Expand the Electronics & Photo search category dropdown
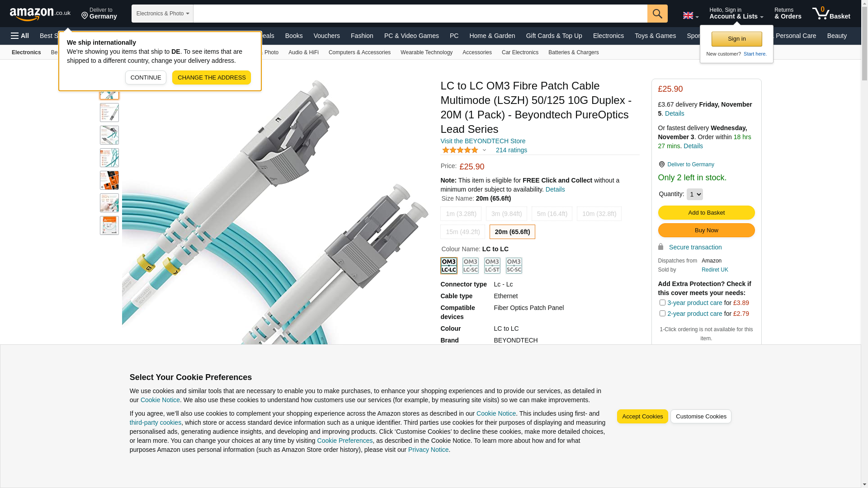Viewport: 868px width, 488px height. coord(162,14)
